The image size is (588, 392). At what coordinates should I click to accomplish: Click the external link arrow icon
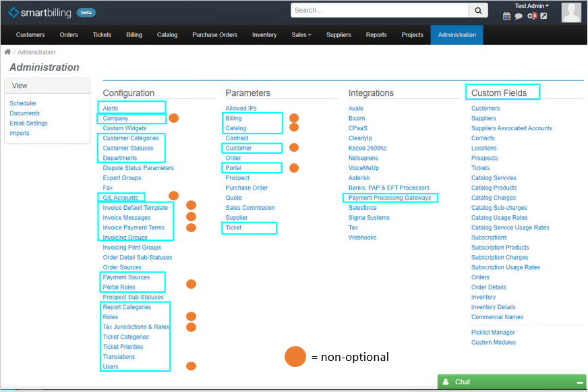[543, 16]
